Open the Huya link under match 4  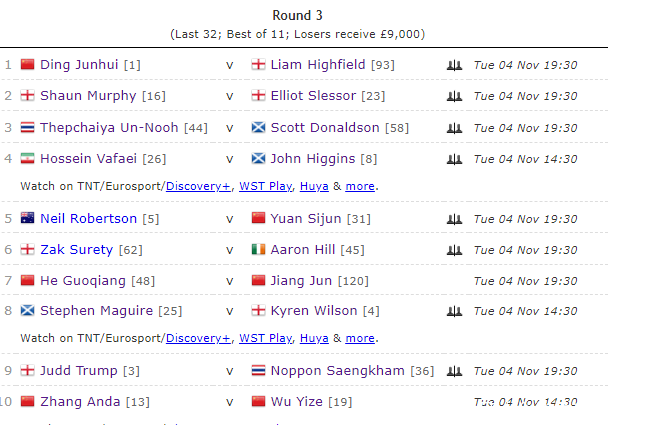[314, 186]
